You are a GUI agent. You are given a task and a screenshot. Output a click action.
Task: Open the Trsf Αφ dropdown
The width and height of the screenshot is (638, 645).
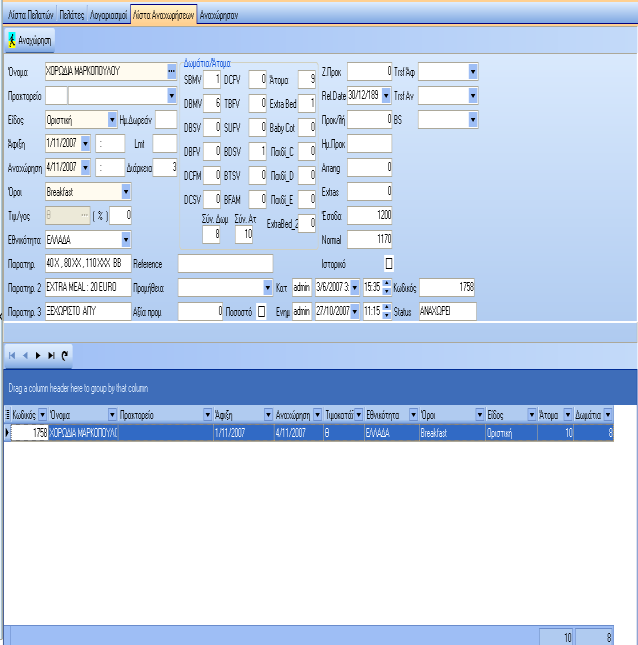point(473,72)
